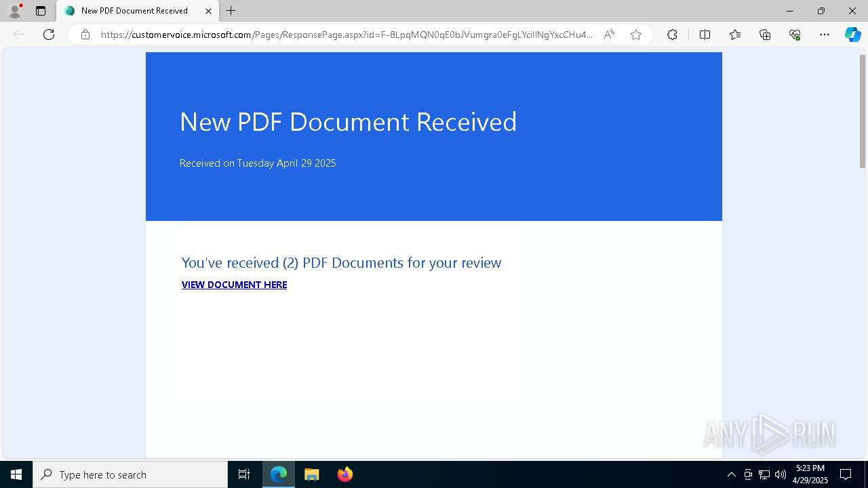Refresh the current page
Viewport: 868px width, 488px height.
[49, 35]
